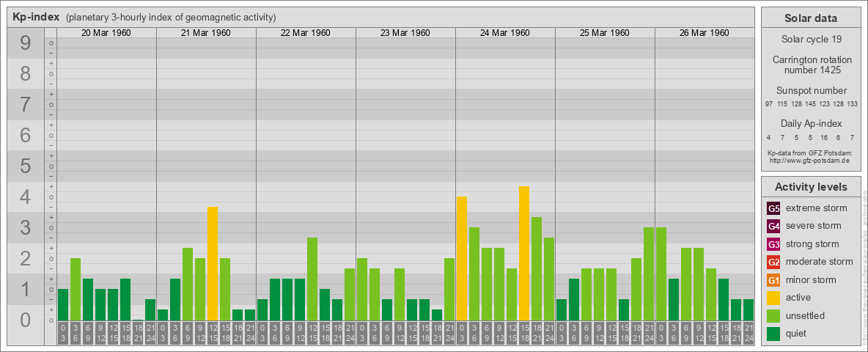Click the 23 Mar 1960 date header

405,33
